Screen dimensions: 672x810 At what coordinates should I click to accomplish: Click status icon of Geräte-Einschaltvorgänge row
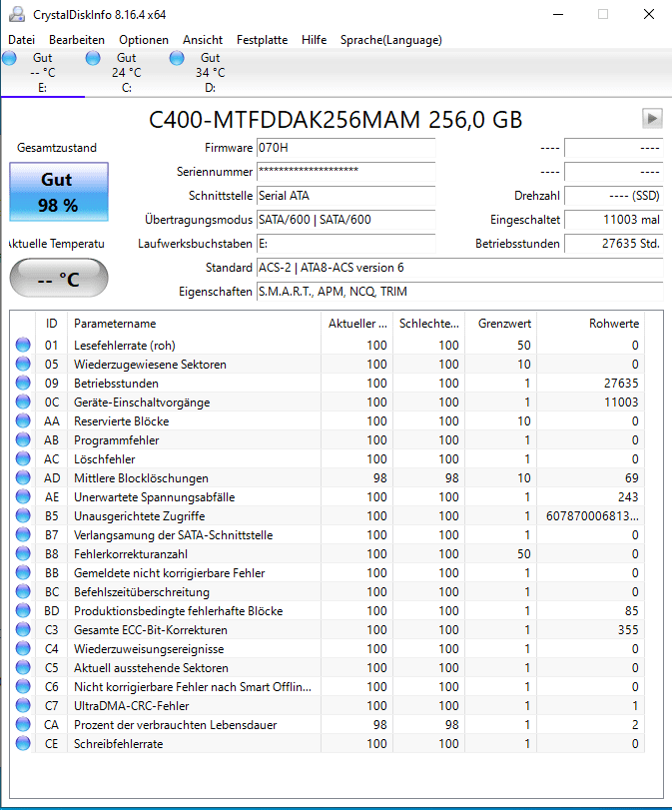[23, 402]
